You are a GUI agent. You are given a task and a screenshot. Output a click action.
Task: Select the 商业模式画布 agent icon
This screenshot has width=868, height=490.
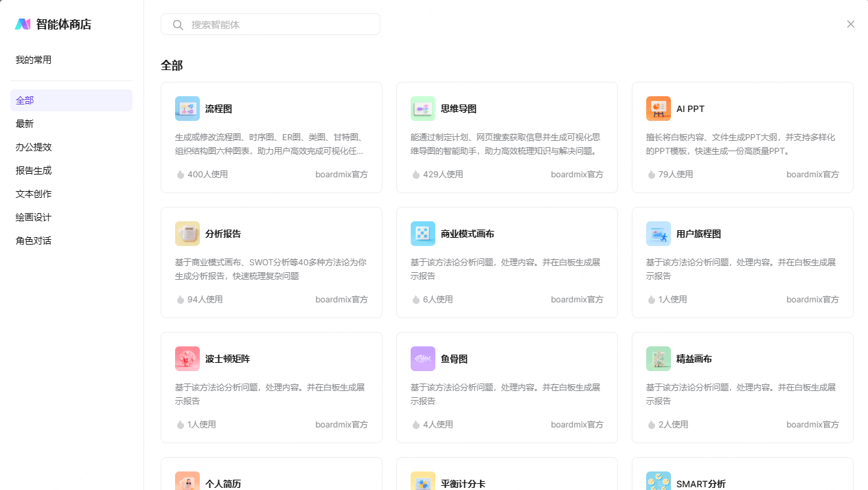(422, 233)
